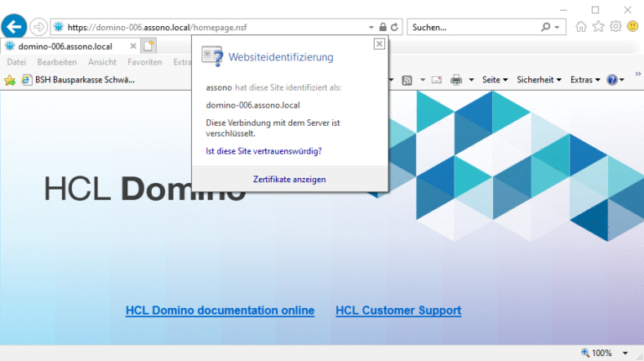Click the Forward navigation arrow
The image size is (644, 361).
39,27
